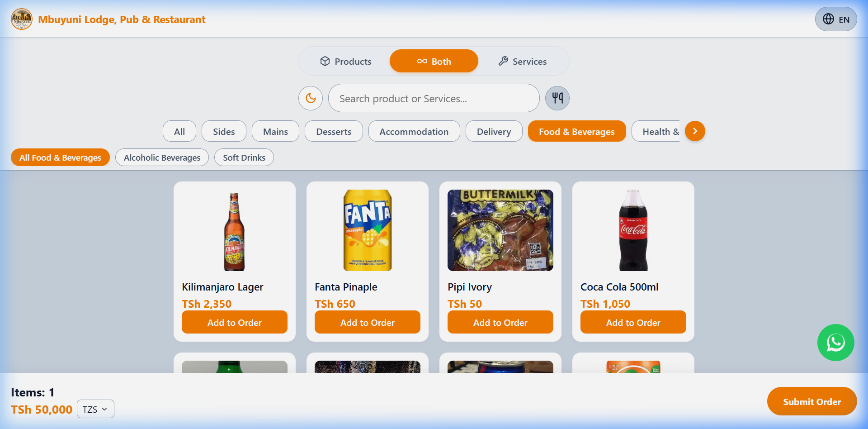Open the Fanta Pinaple can image
Screen dimensions: 868x429
[368, 230]
